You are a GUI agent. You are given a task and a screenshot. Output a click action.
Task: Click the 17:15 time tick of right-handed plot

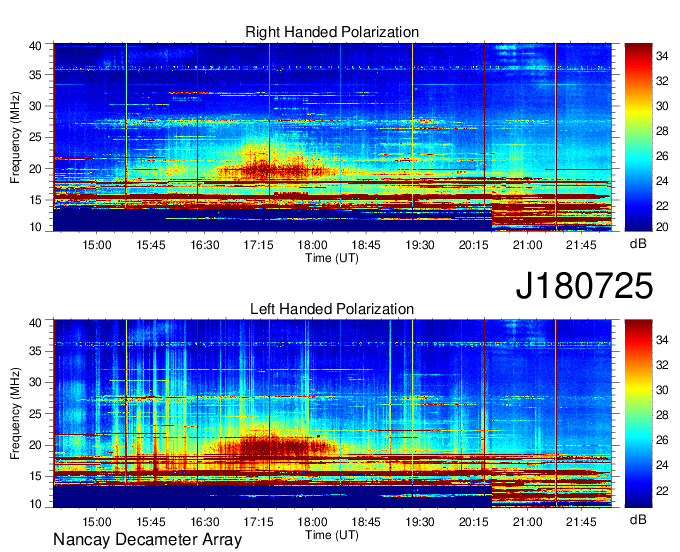coord(258,245)
